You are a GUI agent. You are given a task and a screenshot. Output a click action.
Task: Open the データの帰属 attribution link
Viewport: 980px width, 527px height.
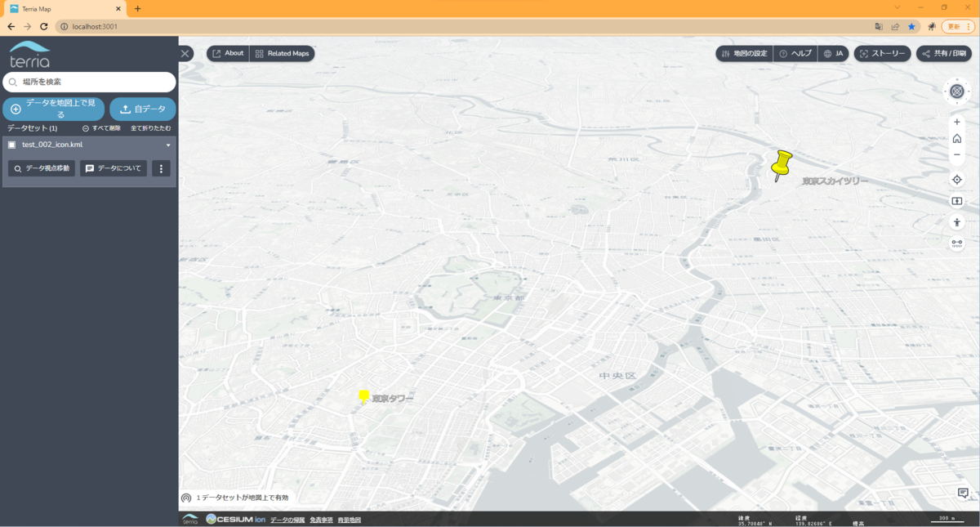tap(287, 520)
